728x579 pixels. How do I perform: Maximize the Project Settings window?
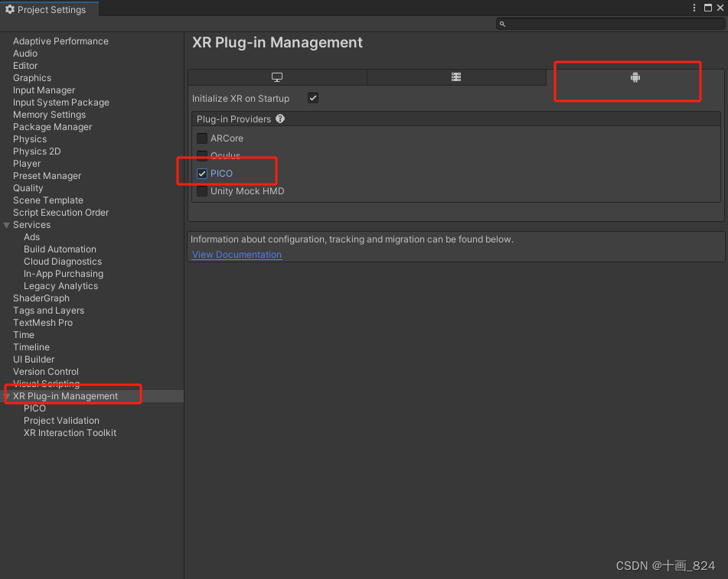(x=708, y=8)
